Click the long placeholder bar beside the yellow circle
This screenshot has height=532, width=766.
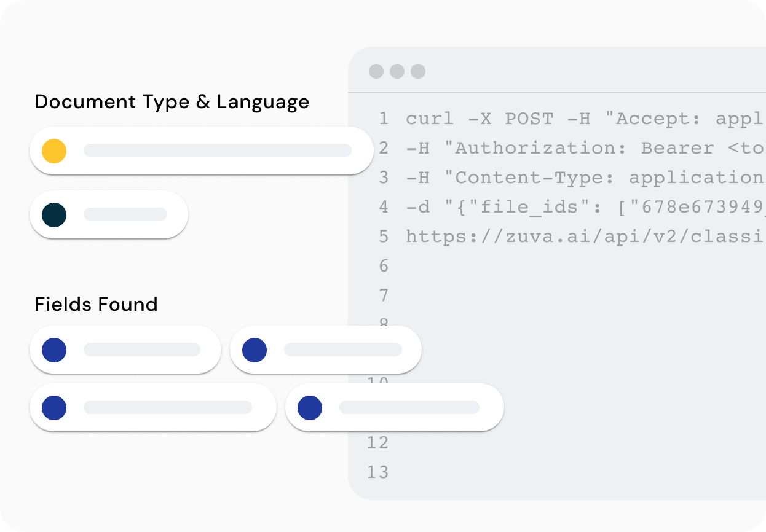pos(218,151)
